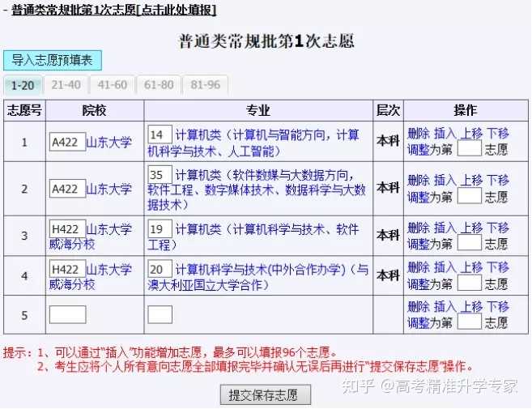Click the 操作 column header
Viewport: 532px width, 409px height.
(466, 110)
